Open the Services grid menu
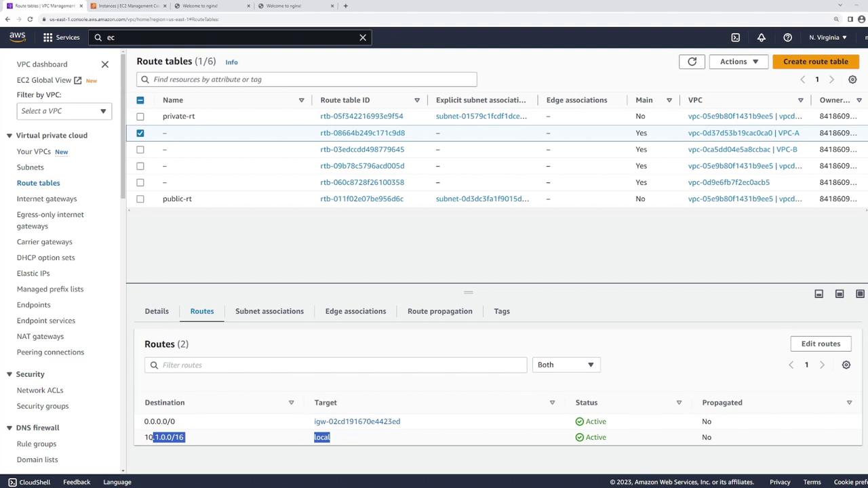Viewport: 868px width, 488px height. [x=61, y=37]
